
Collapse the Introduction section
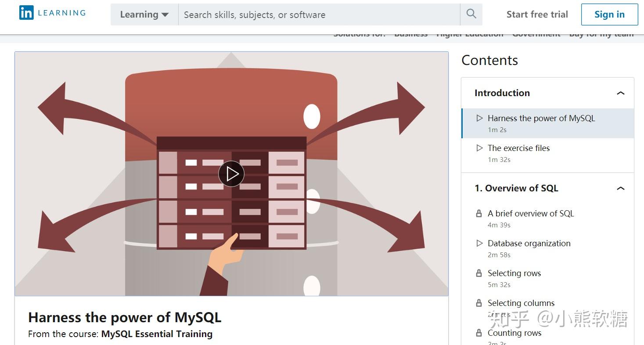click(621, 93)
